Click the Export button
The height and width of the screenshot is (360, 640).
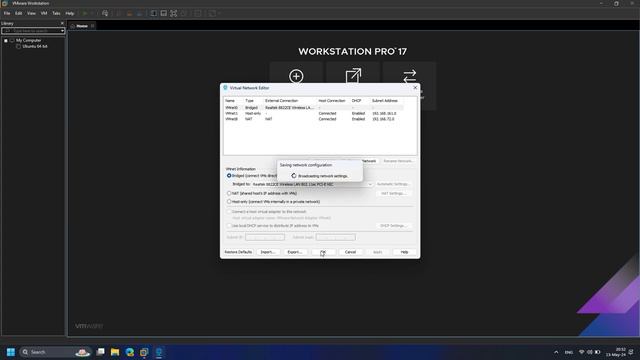(x=295, y=252)
